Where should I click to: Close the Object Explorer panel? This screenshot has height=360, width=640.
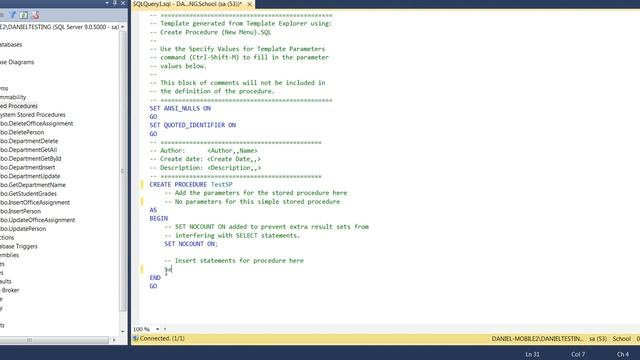pyautogui.click(x=123, y=3)
